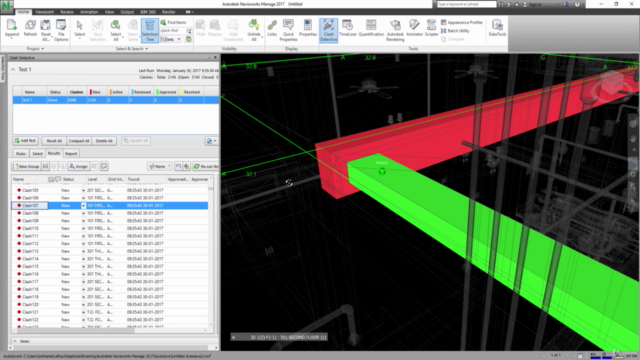Switch to the Animation ribbon tab
640x360 pixels.
(x=89, y=12)
